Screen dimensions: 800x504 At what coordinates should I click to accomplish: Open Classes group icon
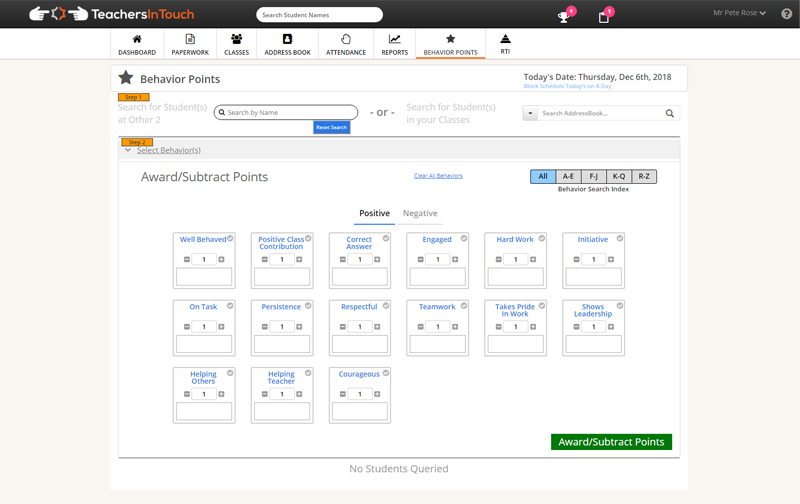(x=236, y=39)
